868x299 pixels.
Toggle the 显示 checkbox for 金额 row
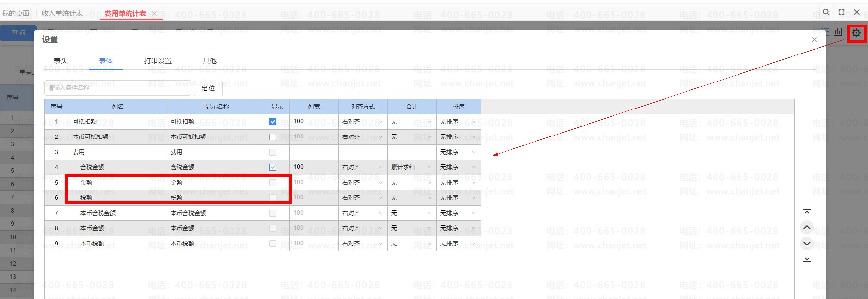point(273,183)
